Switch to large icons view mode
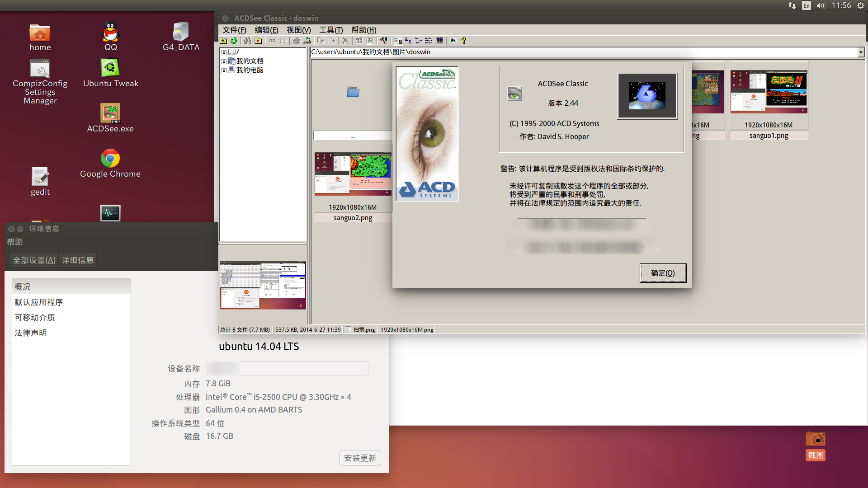Image resolution: width=868 pixels, height=488 pixels. (x=408, y=41)
